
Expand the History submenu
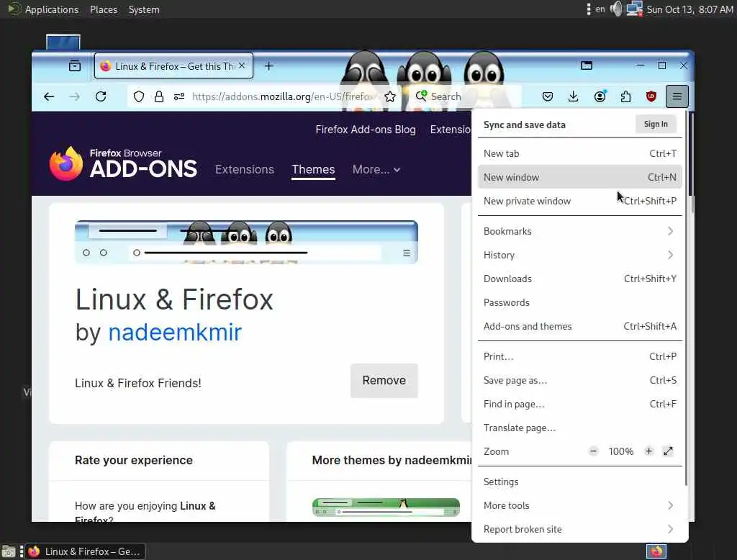click(579, 255)
